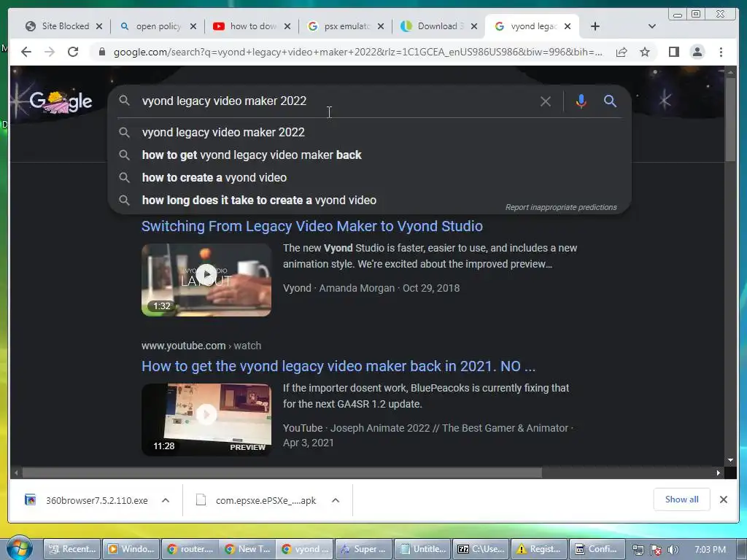Show all downloads

pos(682,499)
